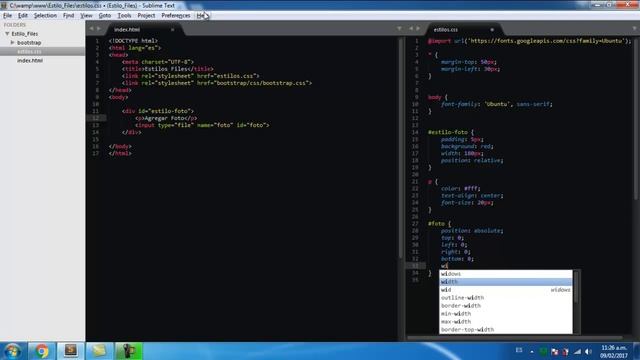Place cursor on '#foto {' selector in CSS
Viewport: 640px width, 360px height.
coord(439,224)
